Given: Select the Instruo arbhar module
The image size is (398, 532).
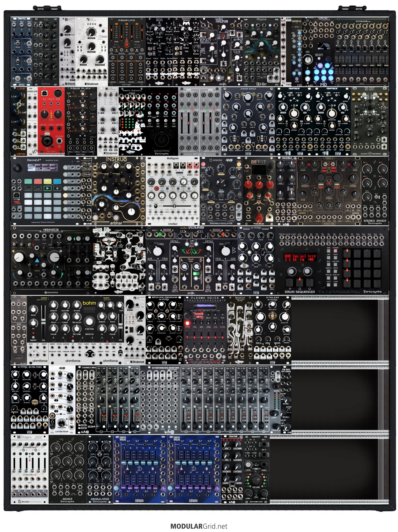Looking at the screenshot, I should tap(119, 191).
